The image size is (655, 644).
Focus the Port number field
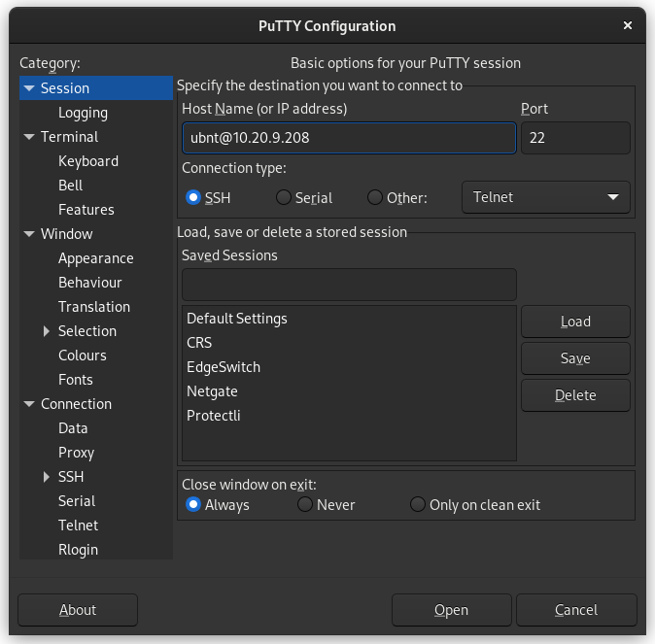575,138
